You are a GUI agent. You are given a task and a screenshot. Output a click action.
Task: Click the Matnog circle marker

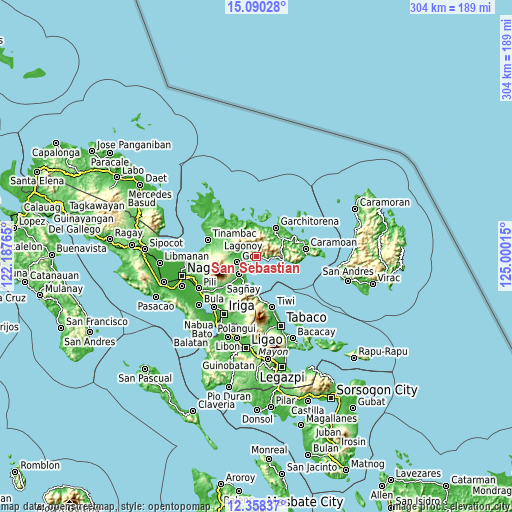coord(346,470)
